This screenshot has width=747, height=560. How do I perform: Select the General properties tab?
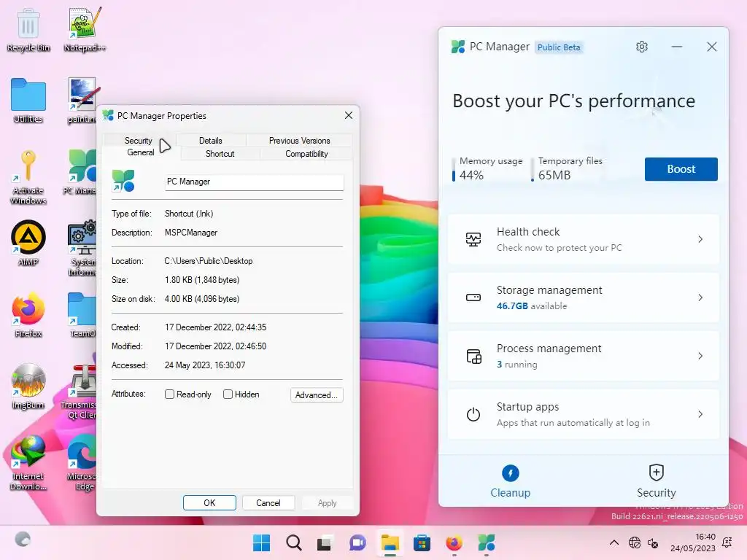pos(140,152)
